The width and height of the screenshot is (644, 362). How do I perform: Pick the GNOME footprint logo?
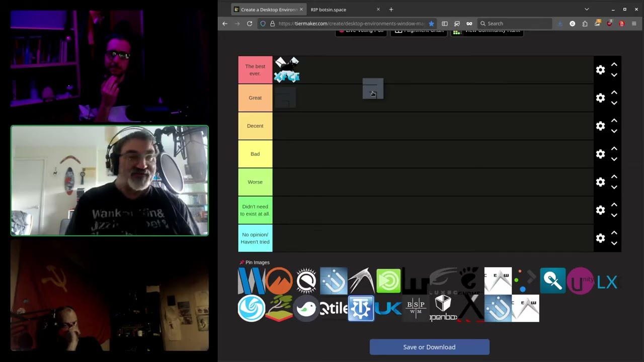[470, 281]
